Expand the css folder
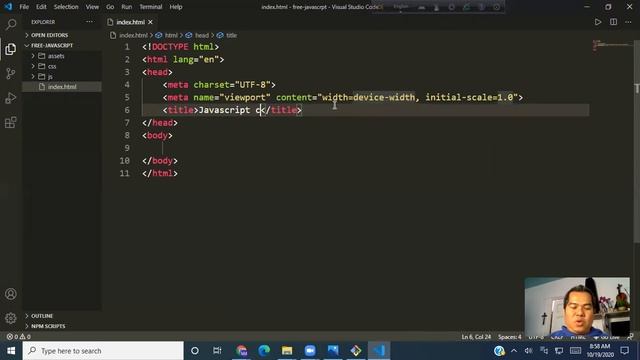Image resolution: width=640 pixels, height=360 pixels. (x=52, y=66)
